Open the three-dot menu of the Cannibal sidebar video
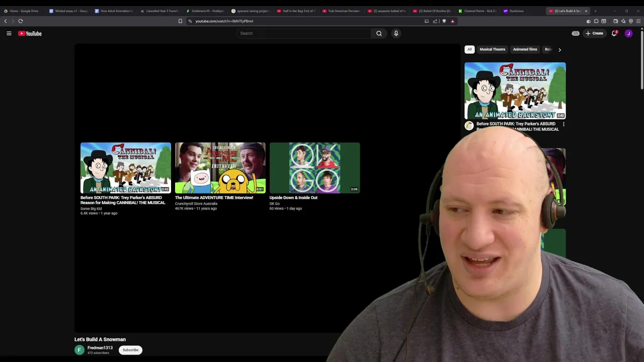This screenshot has height=362, width=644. [563, 124]
